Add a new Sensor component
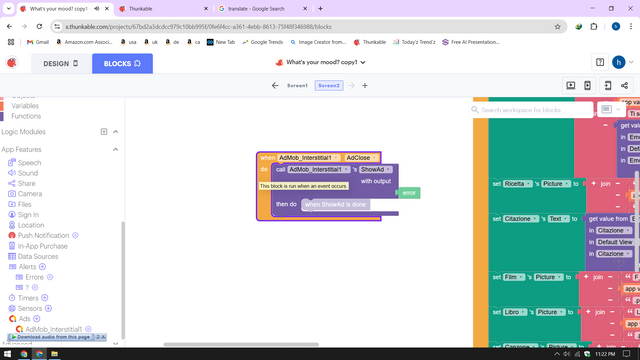 point(48,308)
